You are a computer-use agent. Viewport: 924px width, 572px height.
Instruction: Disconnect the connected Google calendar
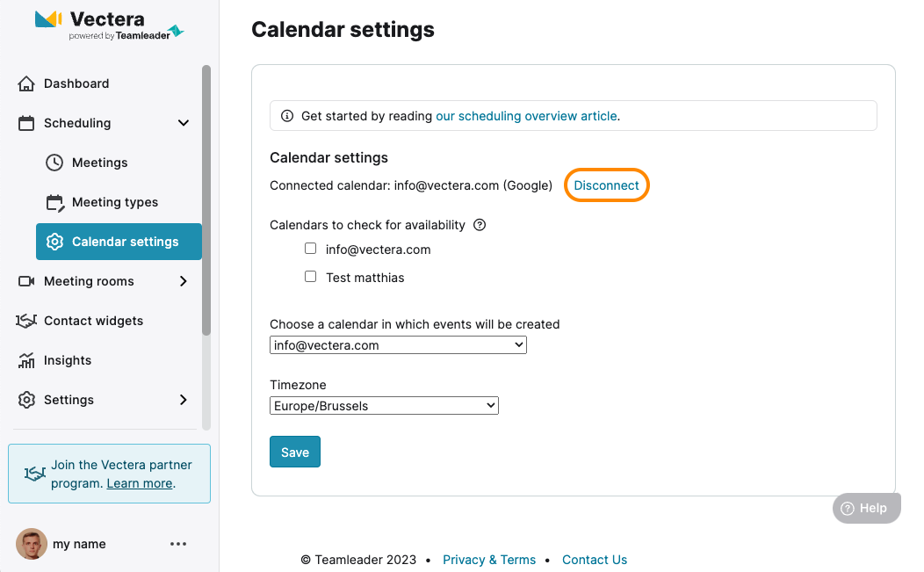point(606,185)
